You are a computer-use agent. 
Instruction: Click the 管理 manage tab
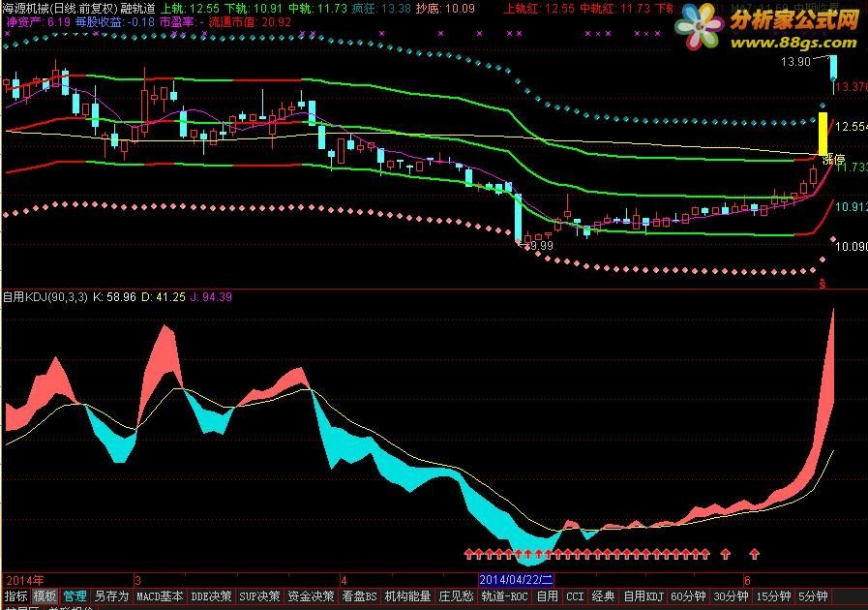click(x=75, y=596)
